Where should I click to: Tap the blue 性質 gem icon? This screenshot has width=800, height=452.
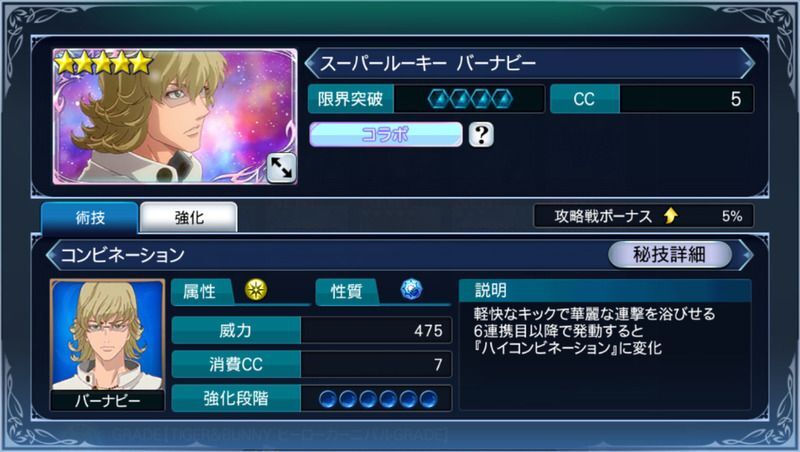(x=411, y=289)
